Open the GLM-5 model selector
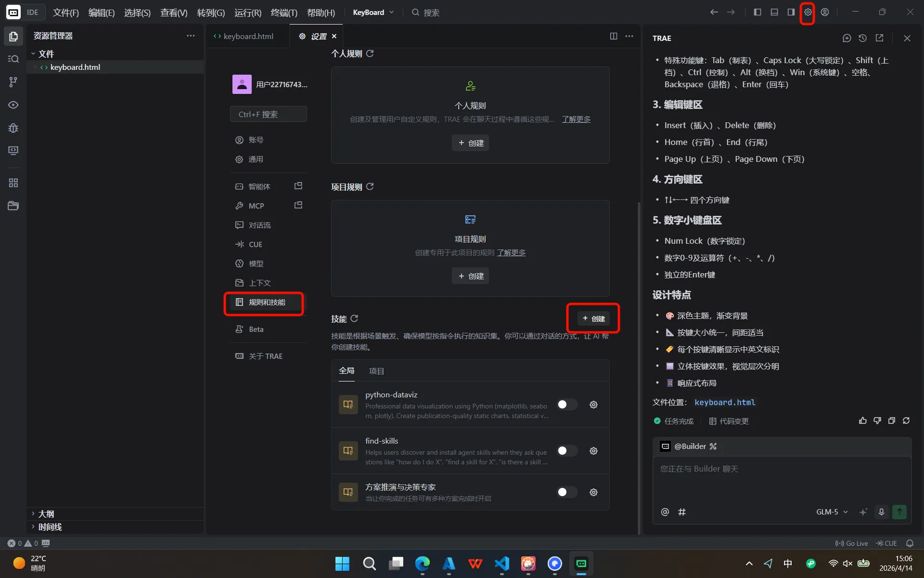 coord(832,512)
